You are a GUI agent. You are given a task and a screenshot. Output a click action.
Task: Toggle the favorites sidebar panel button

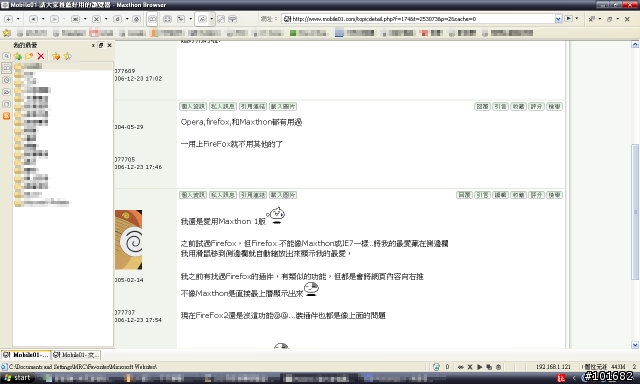(152, 19)
